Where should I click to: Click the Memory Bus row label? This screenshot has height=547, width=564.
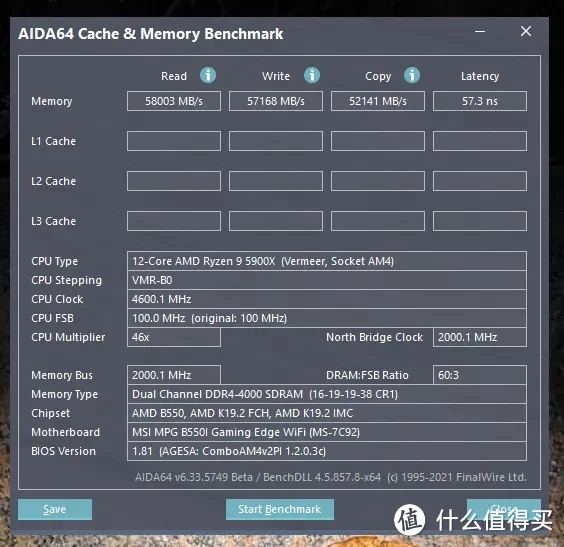pyautogui.click(x=62, y=375)
